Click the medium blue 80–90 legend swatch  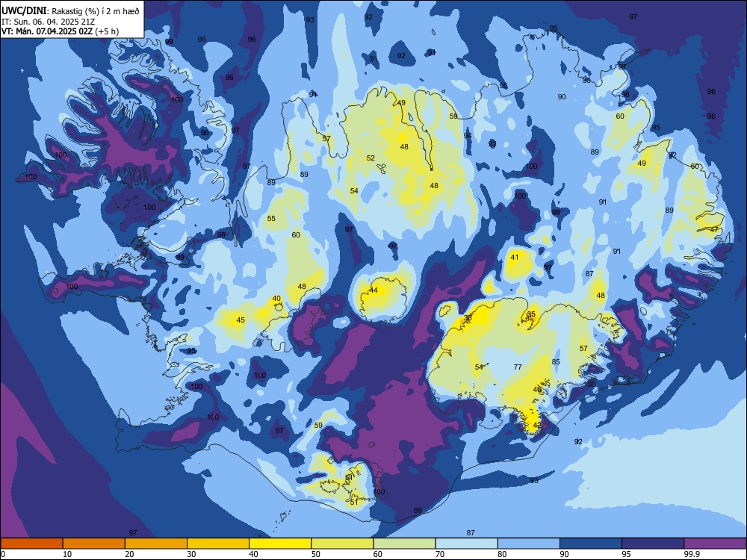[529, 544]
